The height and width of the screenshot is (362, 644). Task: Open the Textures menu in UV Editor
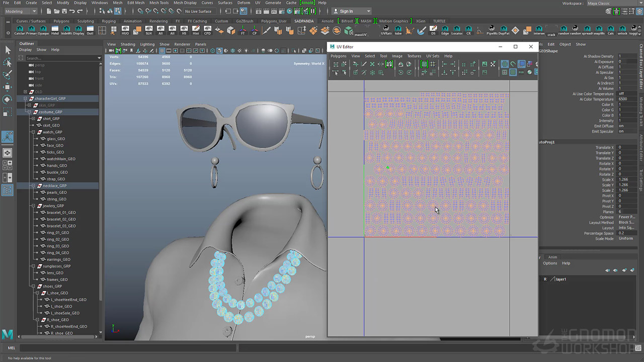pyautogui.click(x=414, y=56)
